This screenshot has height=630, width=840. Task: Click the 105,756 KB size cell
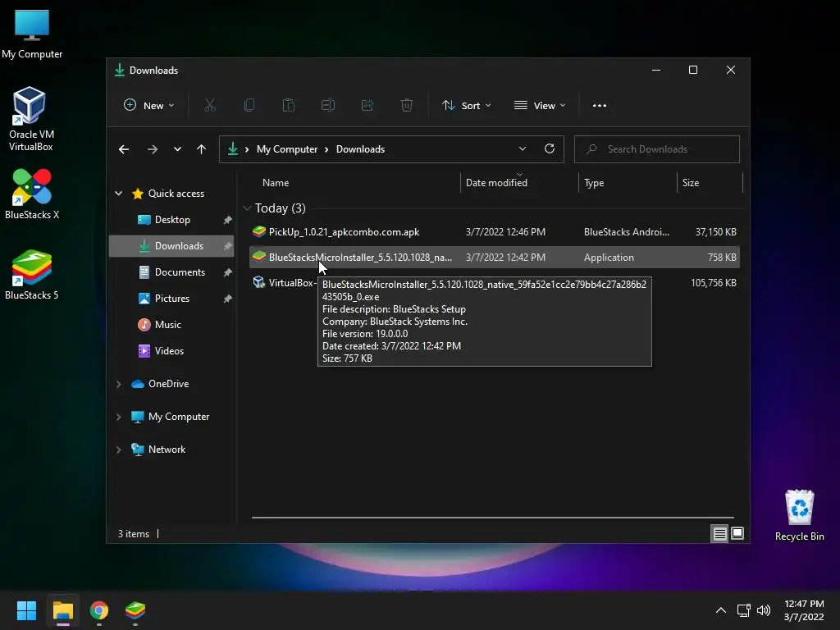714,283
